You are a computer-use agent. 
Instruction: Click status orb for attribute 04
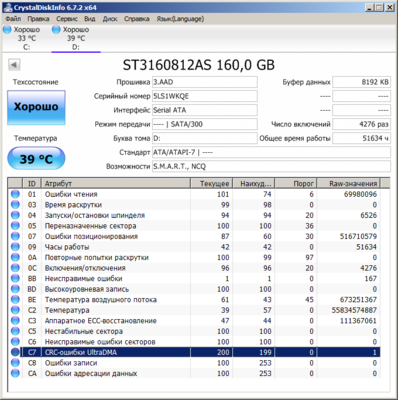tap(15, 215)
